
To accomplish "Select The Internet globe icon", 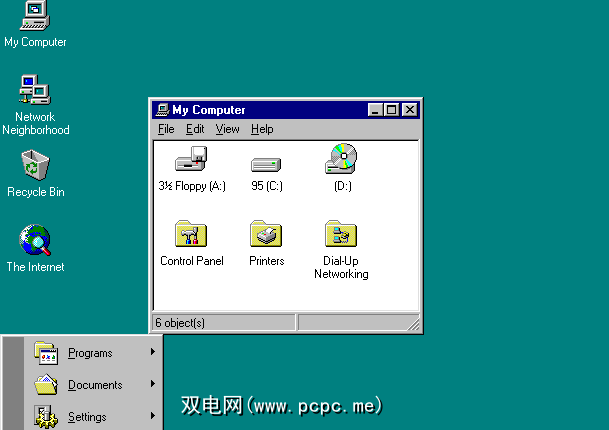I will (35, 240).
